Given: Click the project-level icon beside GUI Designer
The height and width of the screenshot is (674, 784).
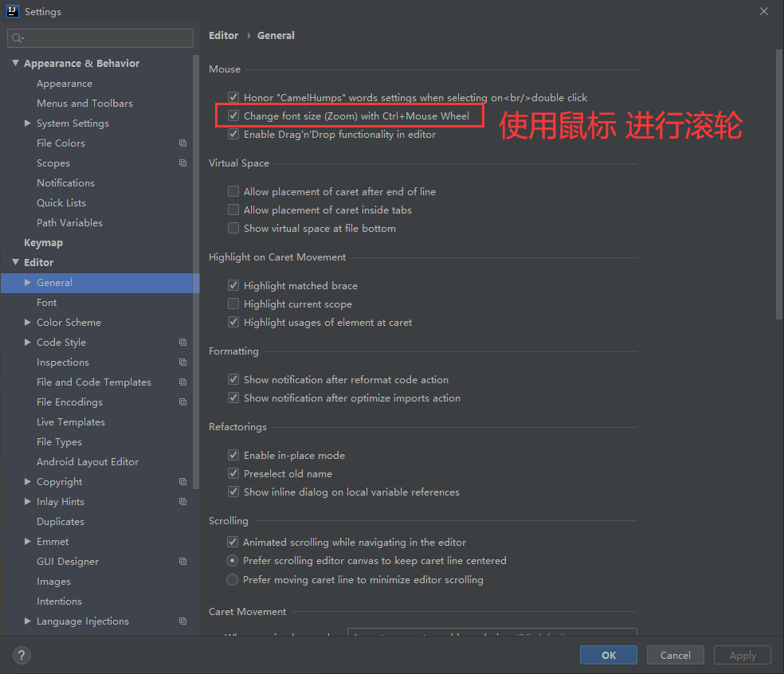Looking at the screenshot, I should (x=183, y=561).
